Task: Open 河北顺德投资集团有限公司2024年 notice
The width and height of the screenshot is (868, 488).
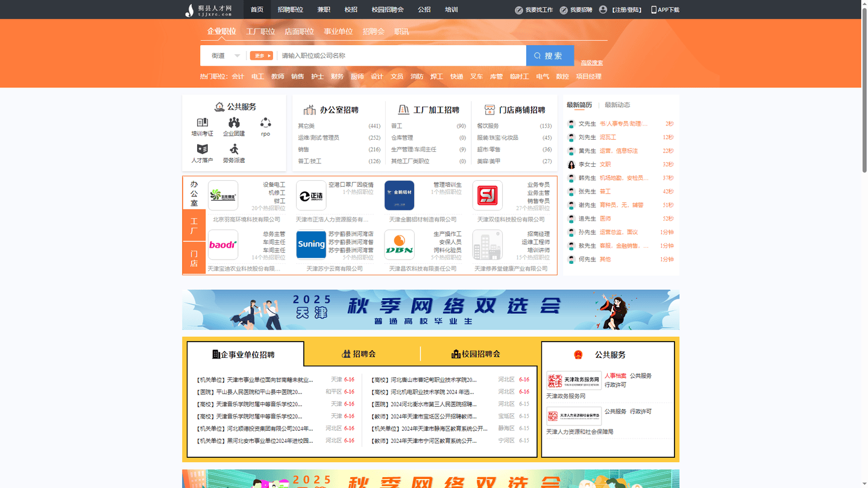Action: (255, 428)
